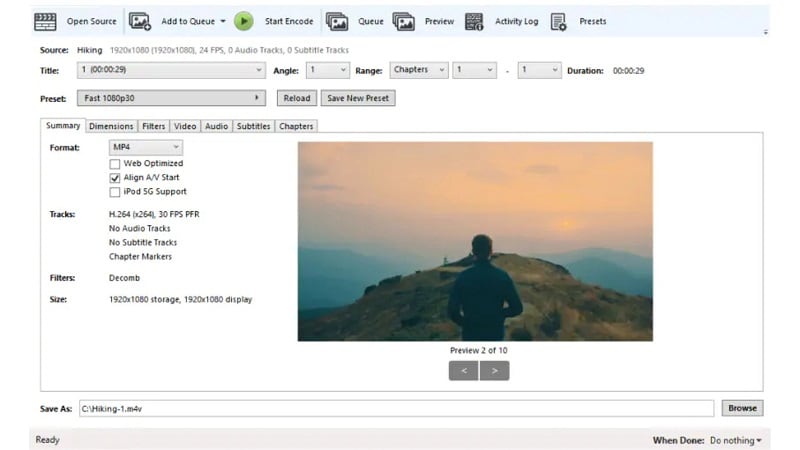Switch to the Filters tab
Screen dimensions: 800x450
click(154, 126)
